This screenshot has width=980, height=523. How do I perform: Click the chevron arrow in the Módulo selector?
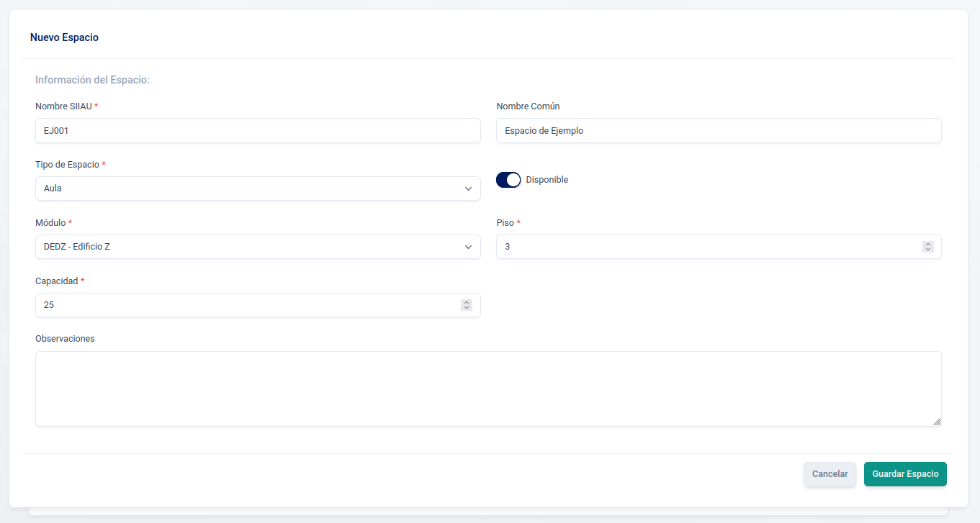point(467,247)
